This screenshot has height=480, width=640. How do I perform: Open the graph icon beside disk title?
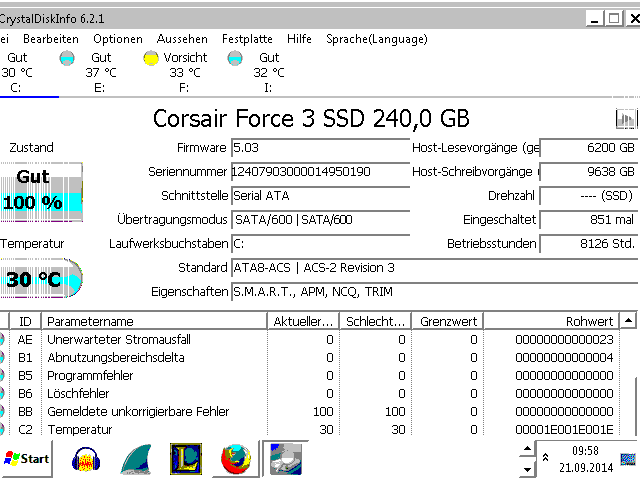point(626,119)
